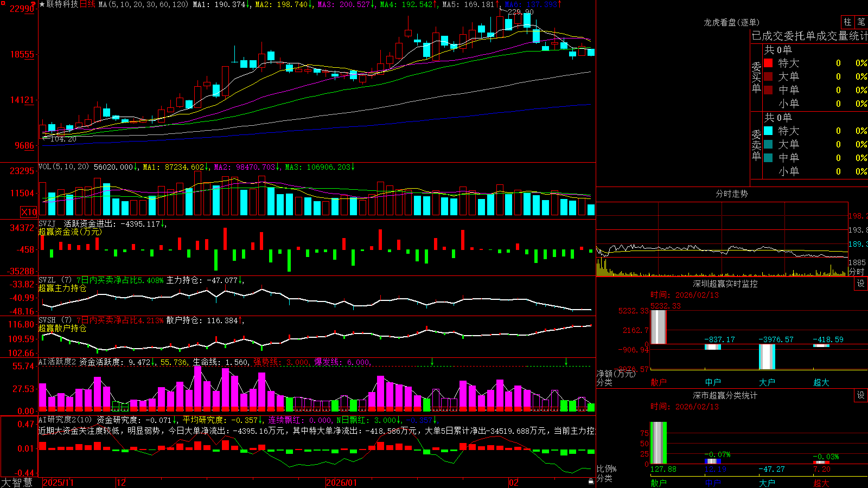
Task: Click the green 散户 bar above 127.88
Action: pos(658,443)
